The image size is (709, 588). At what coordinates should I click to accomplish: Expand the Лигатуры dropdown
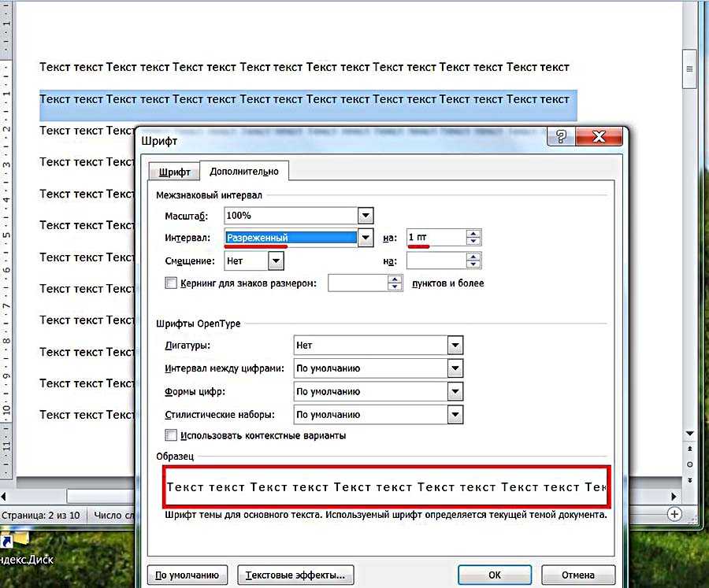454,345
